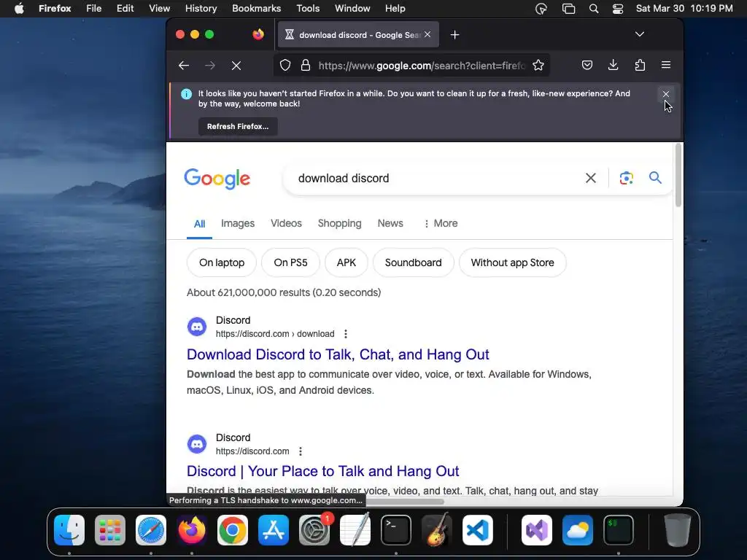The height and width of the screenshot is (560, 747).
Task: Click the Google logo
Action: coord(217,179)
